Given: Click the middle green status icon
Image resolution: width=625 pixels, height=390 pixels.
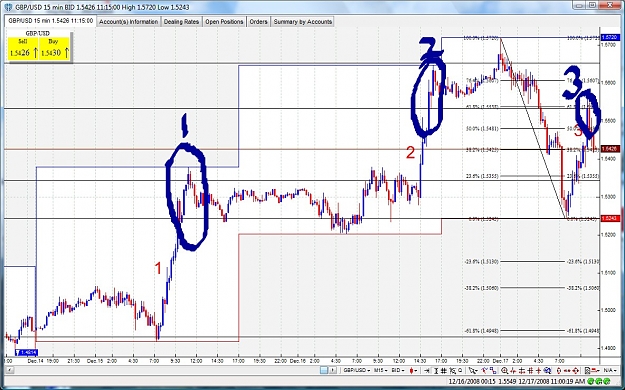Looking at the screenshot, I should click(x=600, y=382).
